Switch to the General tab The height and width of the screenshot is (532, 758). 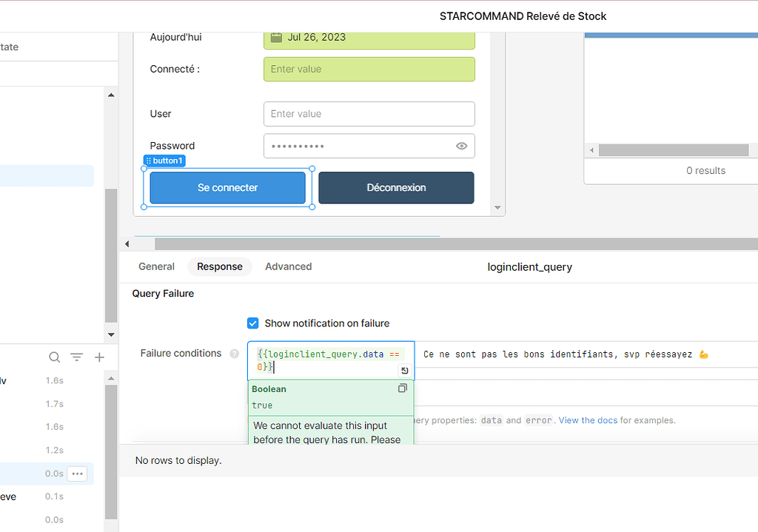(156, 266)
